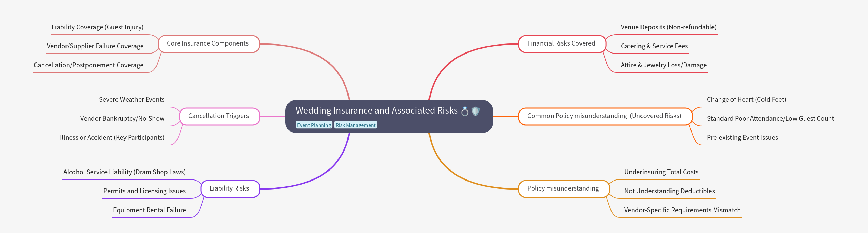
Task: Select Attire & Jewelry Loss/Damage item
Action: click(x=664, y=65)
